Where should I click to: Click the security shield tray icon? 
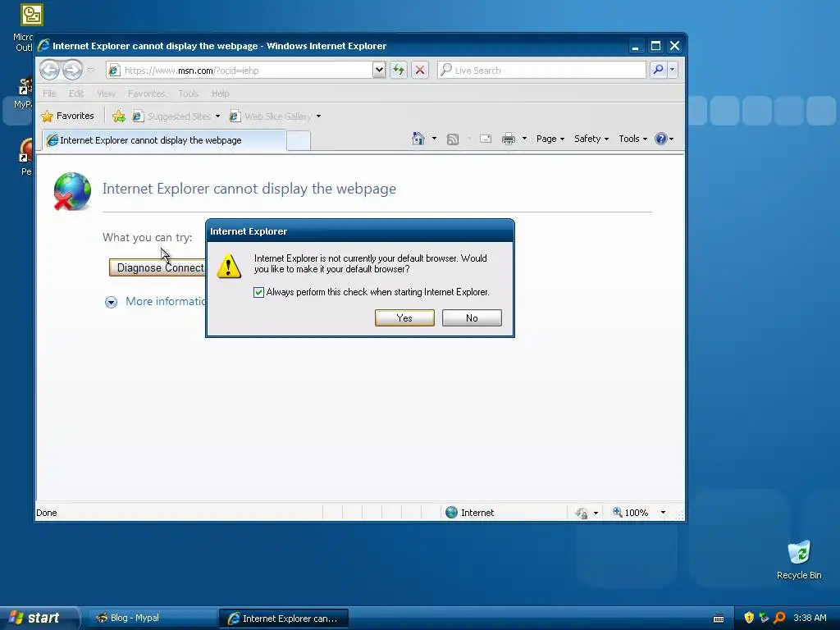pyautogui.click(x=749, y=618)
